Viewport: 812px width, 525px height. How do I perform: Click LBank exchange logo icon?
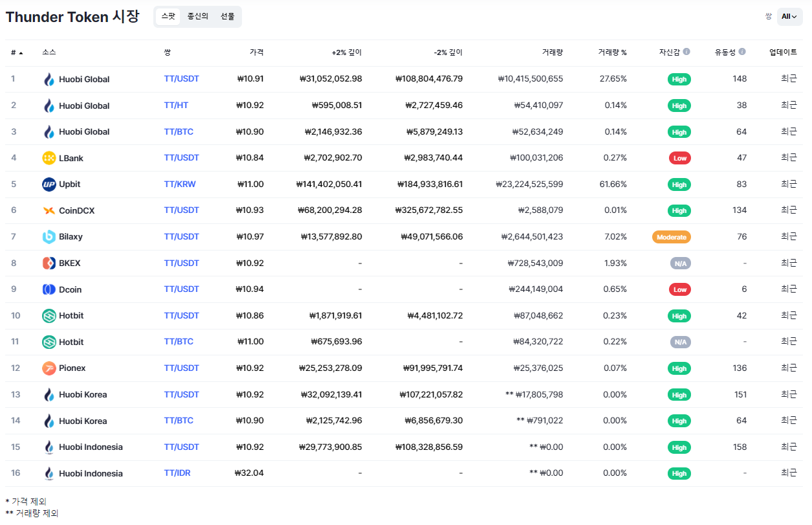click(49, 158)
